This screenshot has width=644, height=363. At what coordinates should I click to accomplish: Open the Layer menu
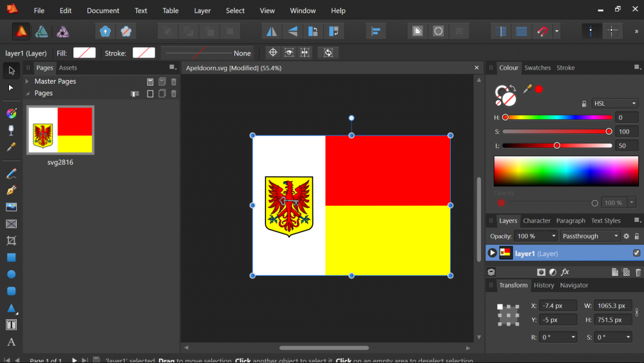[202, 11]
